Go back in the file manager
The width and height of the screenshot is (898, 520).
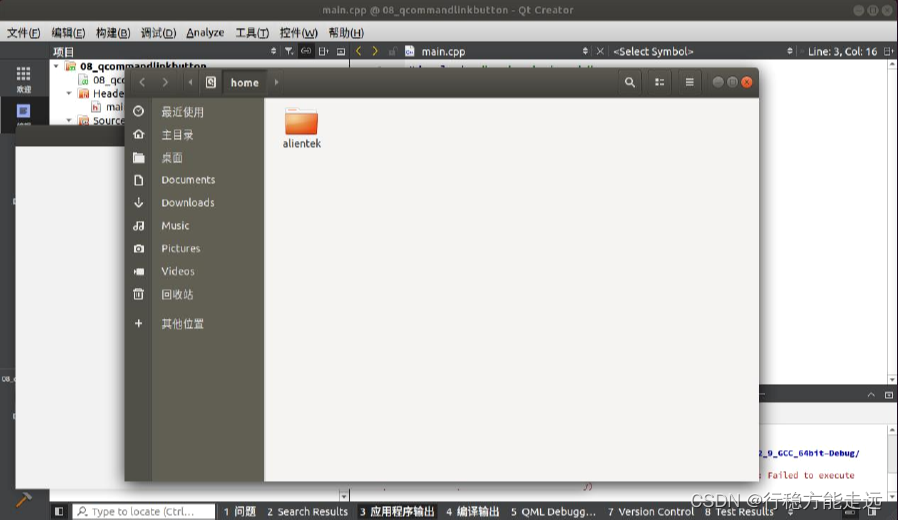(142, 82)
